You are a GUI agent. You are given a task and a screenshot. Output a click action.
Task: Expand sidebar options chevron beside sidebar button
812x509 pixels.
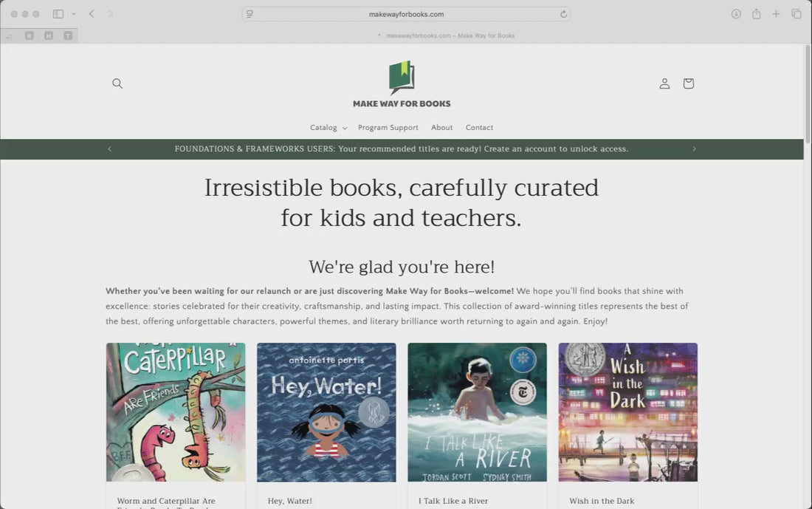coord(74,14)
